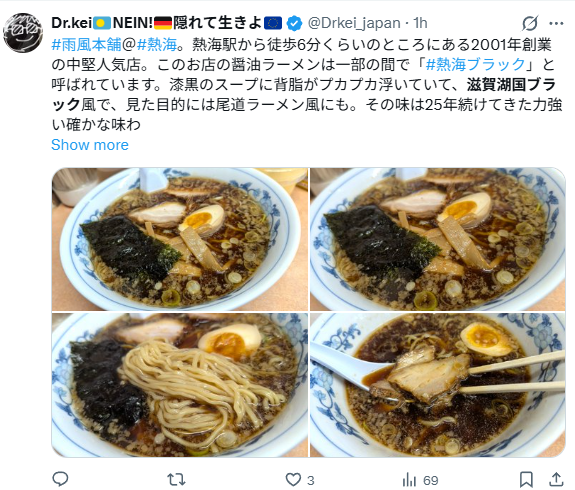The height and width of the screenshot is (490, 575).
Task: Open Dr.kei's round profile avatar
Action: [x=23, y=33]
